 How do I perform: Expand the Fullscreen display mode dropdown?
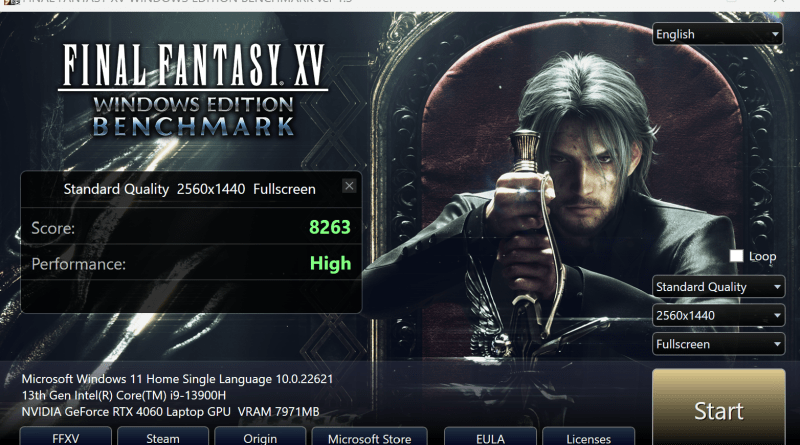coord(718,344)
